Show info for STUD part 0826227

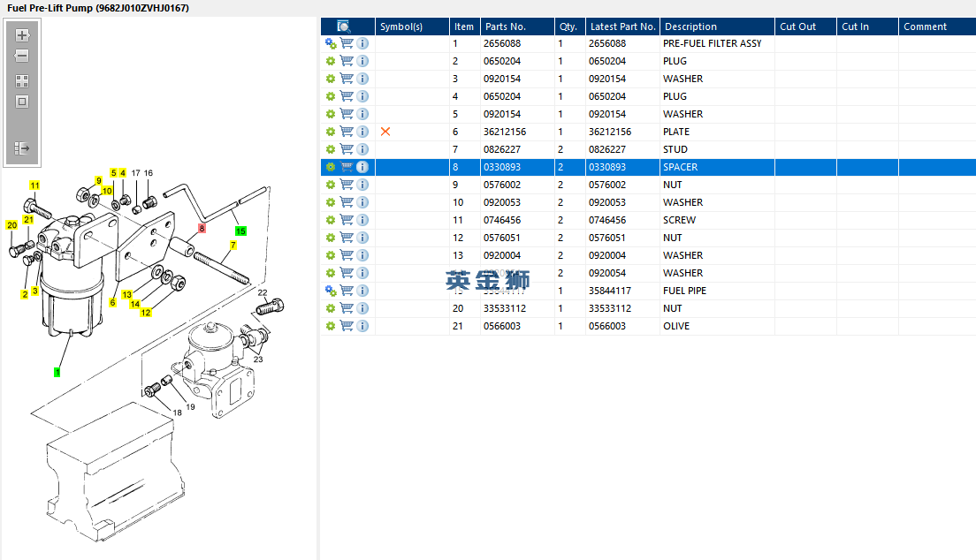pos(362,149)
